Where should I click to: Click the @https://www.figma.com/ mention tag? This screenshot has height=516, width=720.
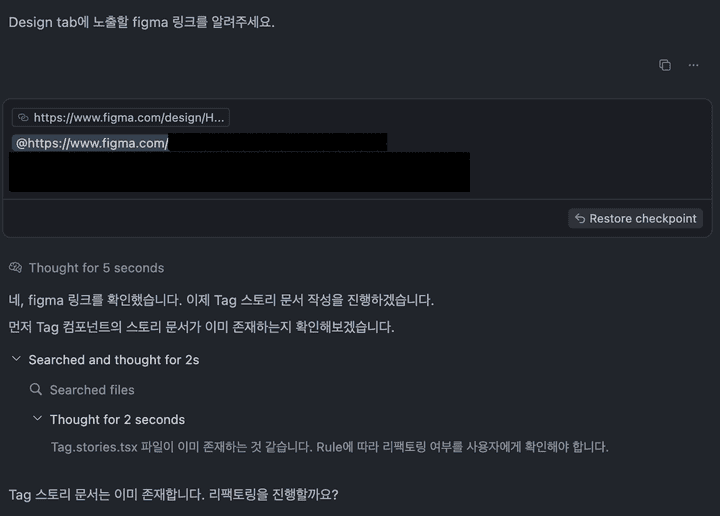pyautogui.click(x=90, y=143)
